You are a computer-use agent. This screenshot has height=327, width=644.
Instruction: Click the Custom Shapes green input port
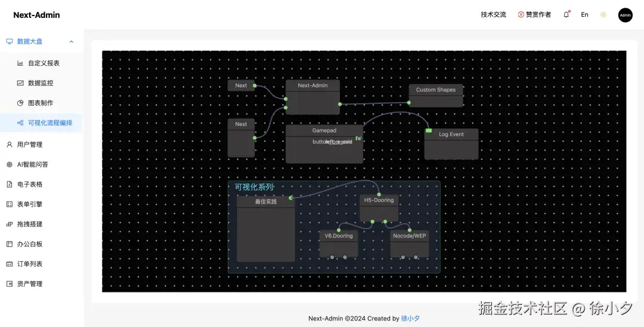click(409, 103)
